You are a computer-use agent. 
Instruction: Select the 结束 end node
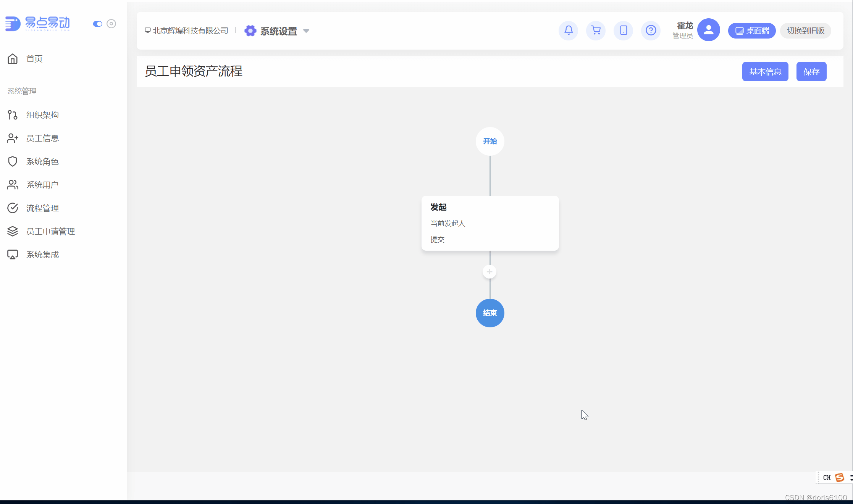pos(490,313)
